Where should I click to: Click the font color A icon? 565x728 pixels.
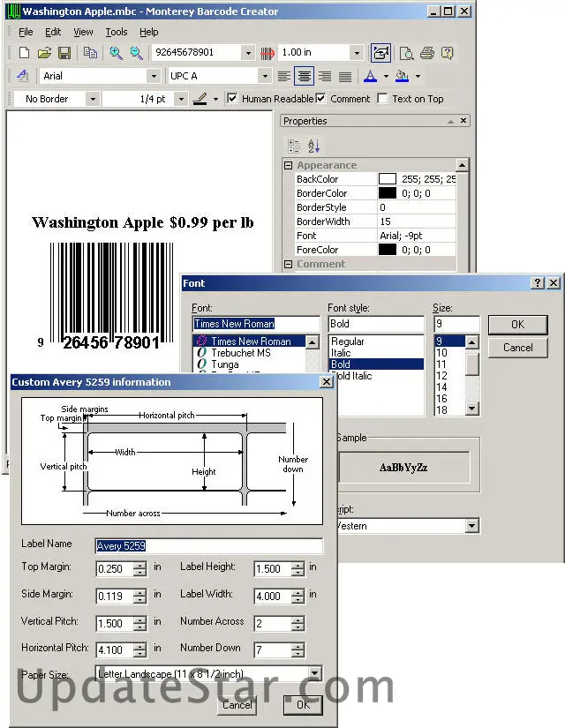(370, 76)
